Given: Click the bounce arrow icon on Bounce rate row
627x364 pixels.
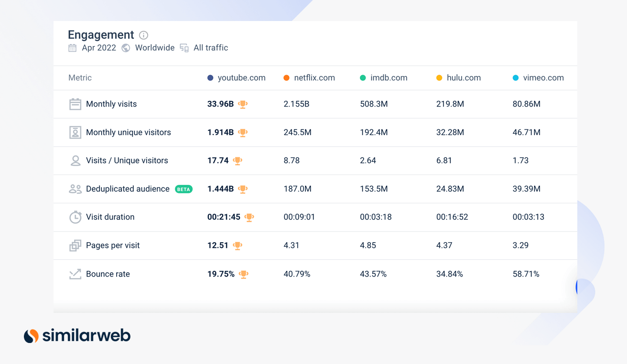Looking at the screenshot, I should (x=75, y=274).
